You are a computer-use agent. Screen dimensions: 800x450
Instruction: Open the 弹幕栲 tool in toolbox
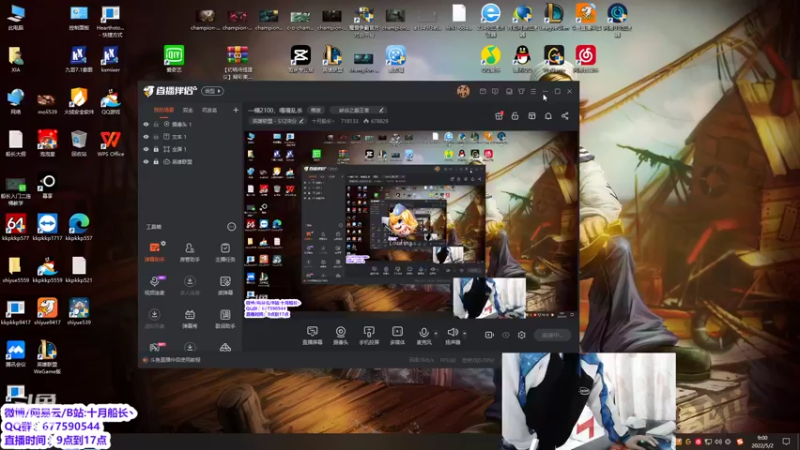point(189,318)
